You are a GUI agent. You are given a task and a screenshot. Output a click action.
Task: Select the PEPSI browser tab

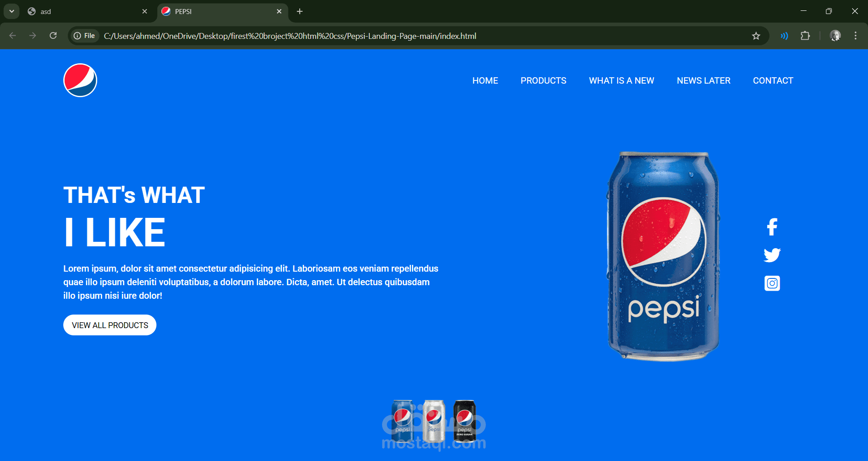(x=223, y=11)
